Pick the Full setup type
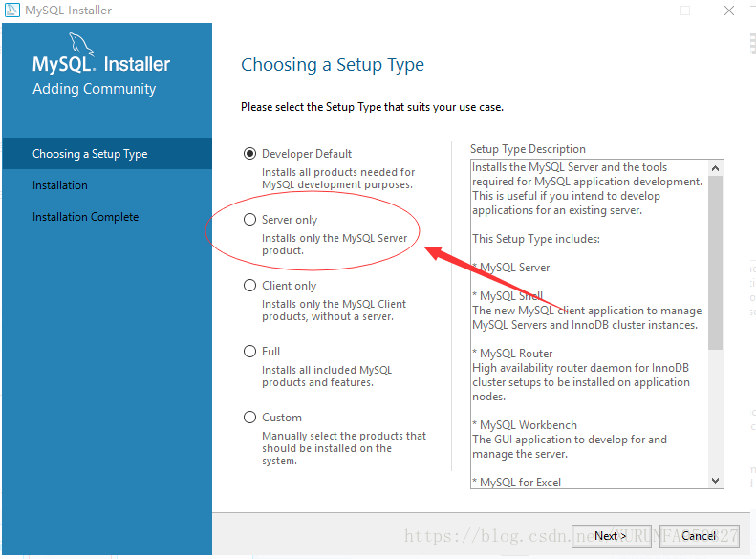Screen dimensions: 756x559 [249, 352]
